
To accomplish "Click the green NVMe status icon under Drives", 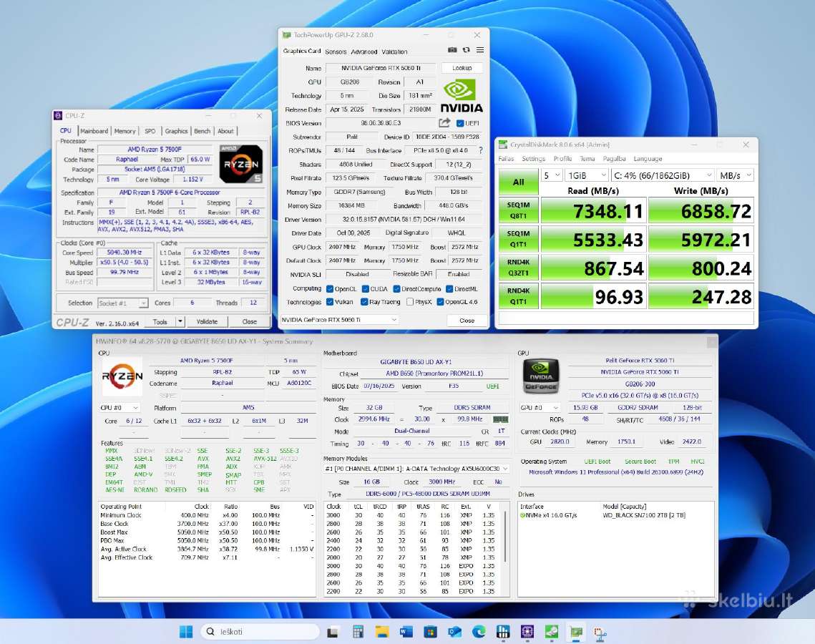I will pyautogui.click(x=522, y=515).
